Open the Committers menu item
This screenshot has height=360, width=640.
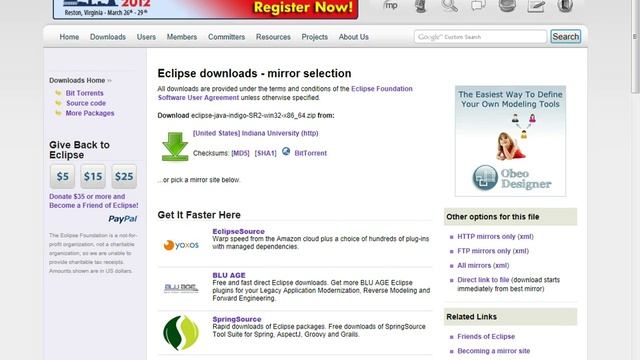point(227,37)
